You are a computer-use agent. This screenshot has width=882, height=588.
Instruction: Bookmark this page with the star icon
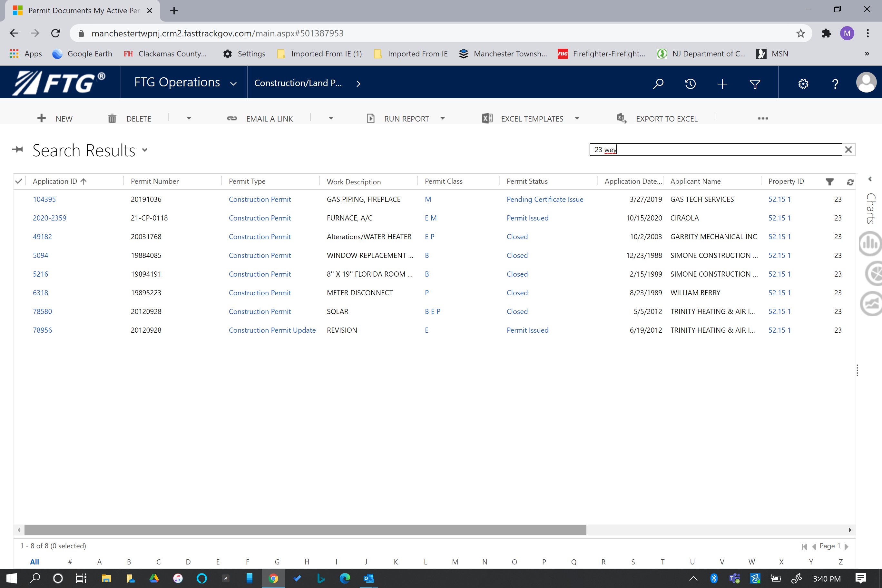pyautogui.click(x=800, y=34)
